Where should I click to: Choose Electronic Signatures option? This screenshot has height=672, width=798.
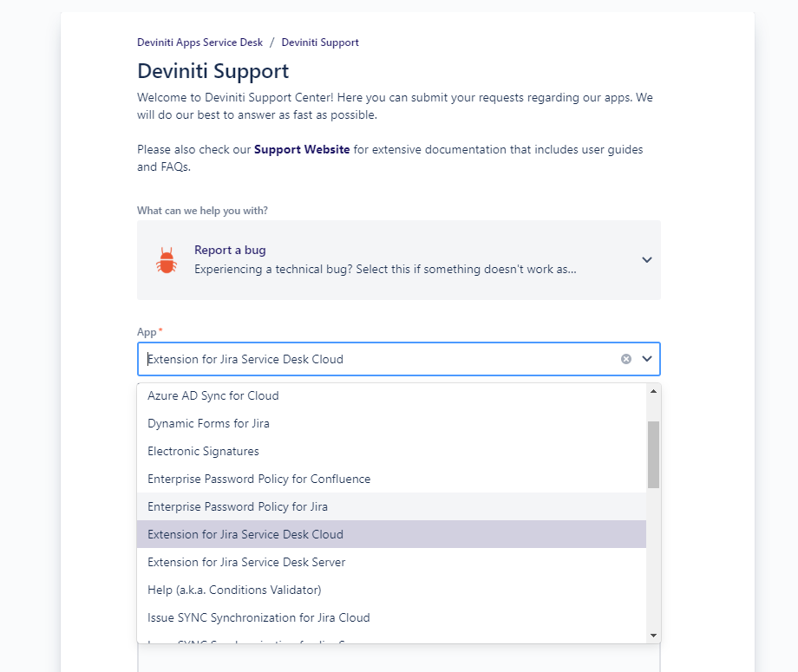coord(391,451)
